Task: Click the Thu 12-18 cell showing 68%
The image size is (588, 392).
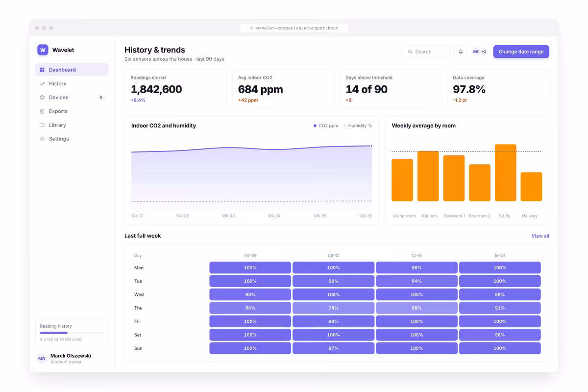Action: pyautogui.click(x=416, y=308)
